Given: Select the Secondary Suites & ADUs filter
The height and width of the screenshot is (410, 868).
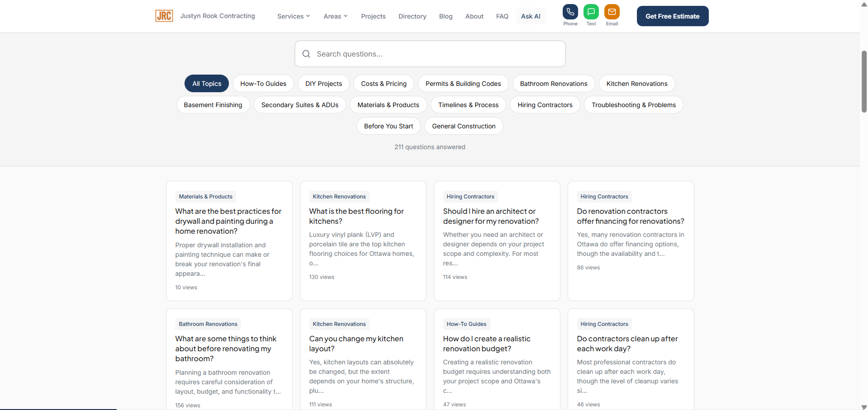Looking at the screenshot, I should point(299,105).
